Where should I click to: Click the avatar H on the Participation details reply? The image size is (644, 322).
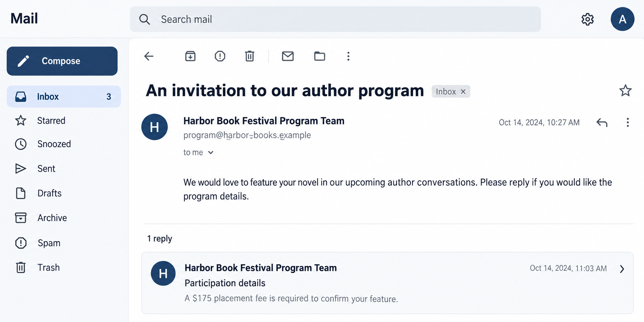163,273
